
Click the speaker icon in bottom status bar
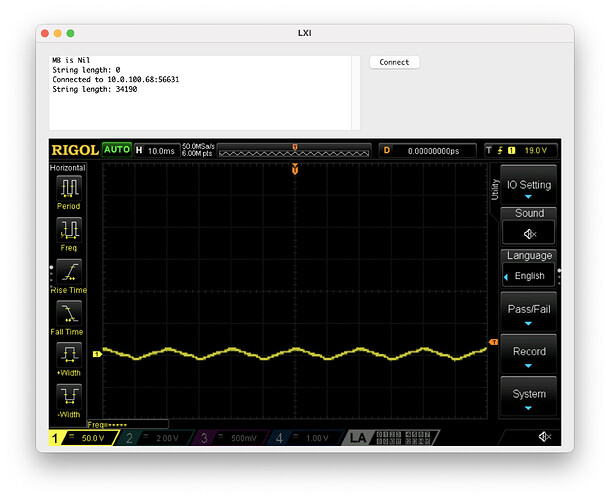click(544, 437)
